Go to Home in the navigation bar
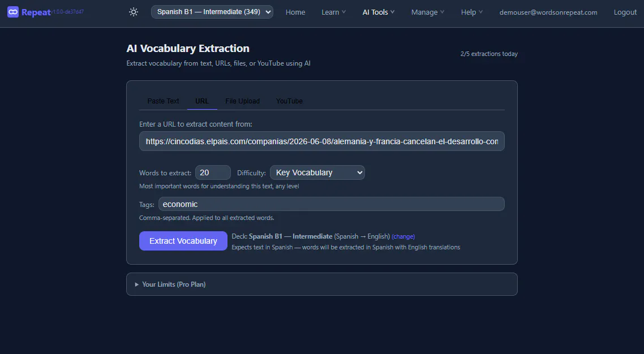The image size is (644, 354). click(x=295, y=12)
